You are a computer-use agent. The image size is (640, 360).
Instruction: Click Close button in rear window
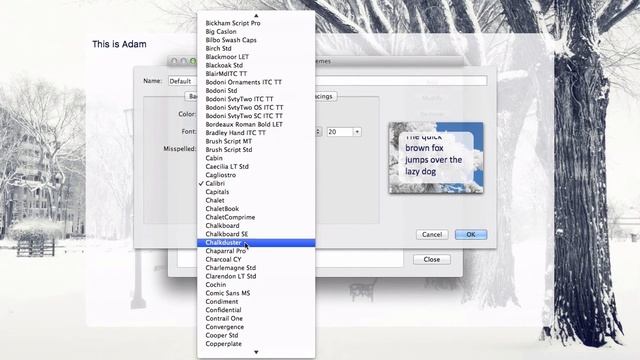tap(431, 260)
